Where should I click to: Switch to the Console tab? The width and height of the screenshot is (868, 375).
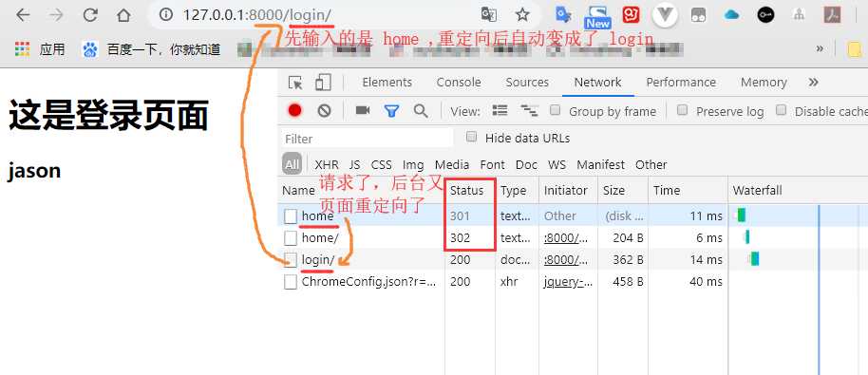tap(459, 83)
